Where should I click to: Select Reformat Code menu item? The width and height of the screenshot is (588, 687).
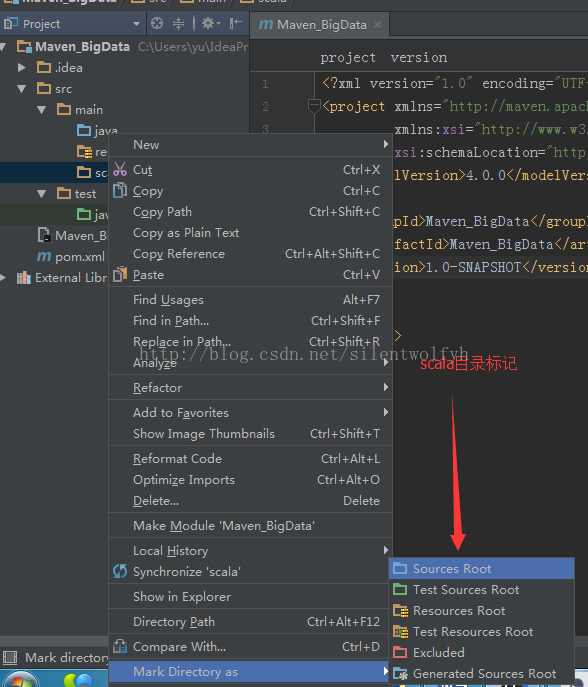[251, 459]
